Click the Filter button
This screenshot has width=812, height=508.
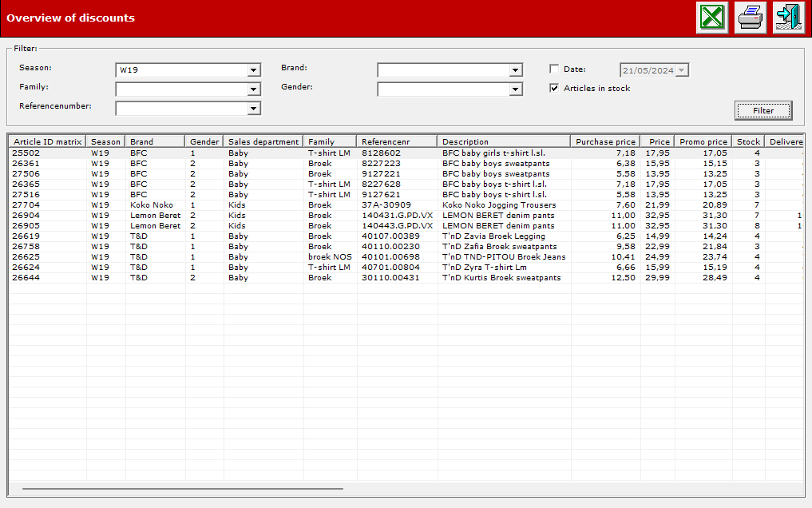763,110
